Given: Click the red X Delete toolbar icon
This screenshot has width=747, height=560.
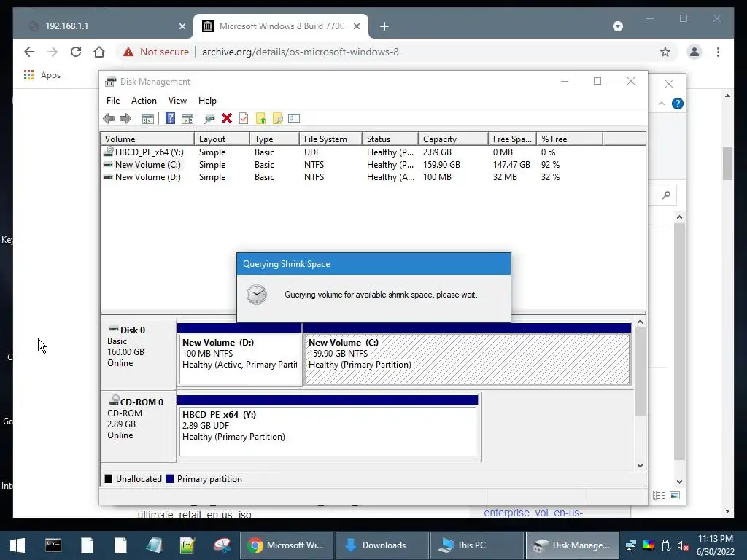Looking at the screenshot, I should [x=227, y=119].
